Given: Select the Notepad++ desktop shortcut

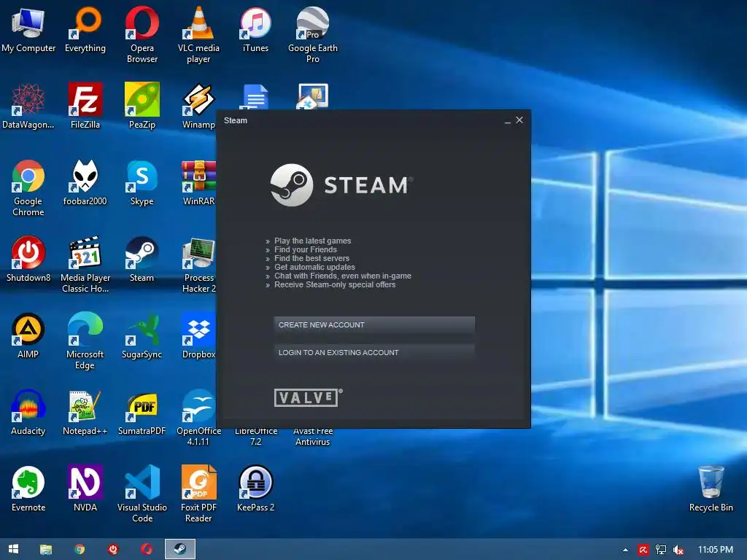Looking at the screenshot, I should click(x=85, y=413).
